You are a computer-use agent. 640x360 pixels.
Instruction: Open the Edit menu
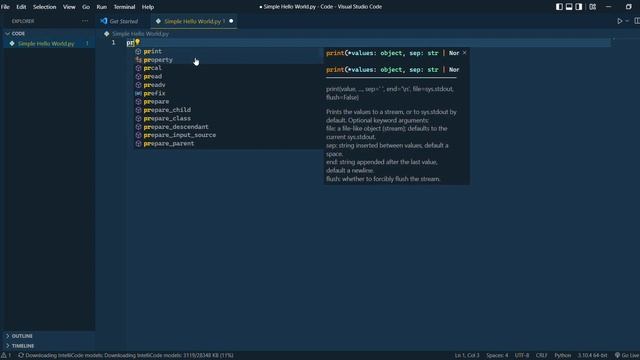click(21, 7)
